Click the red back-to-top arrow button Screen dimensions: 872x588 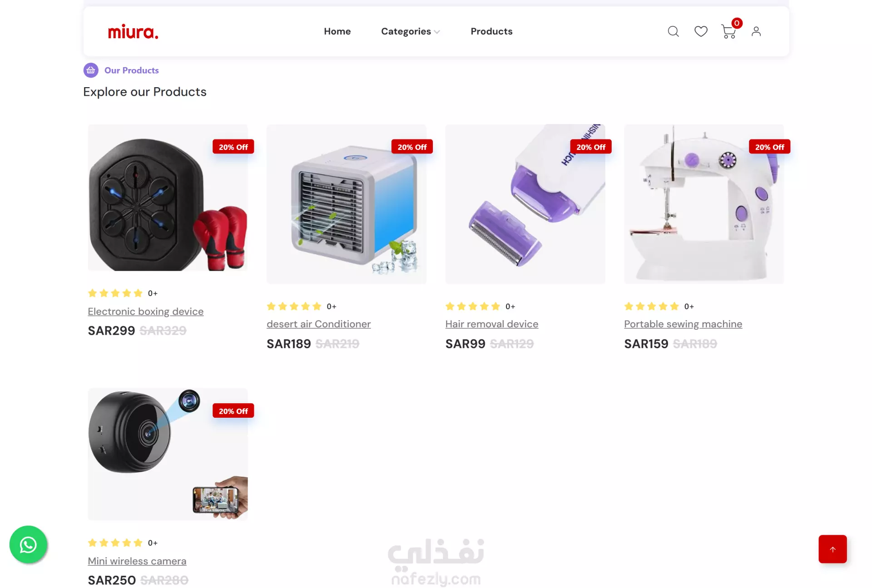pos(832,549)
